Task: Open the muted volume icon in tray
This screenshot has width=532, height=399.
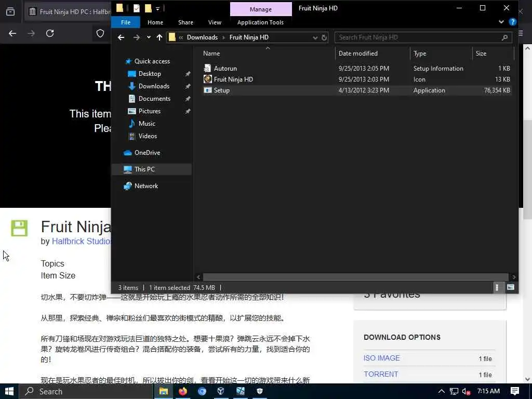Action: 466,391
